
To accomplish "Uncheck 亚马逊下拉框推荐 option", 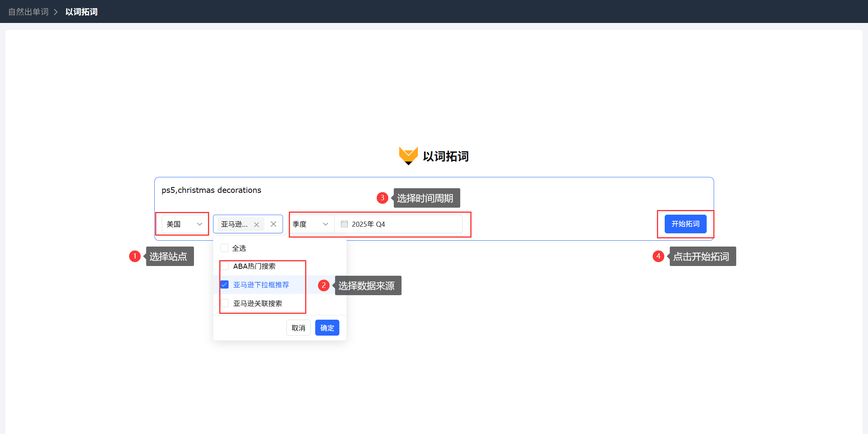I will [225, 285].
